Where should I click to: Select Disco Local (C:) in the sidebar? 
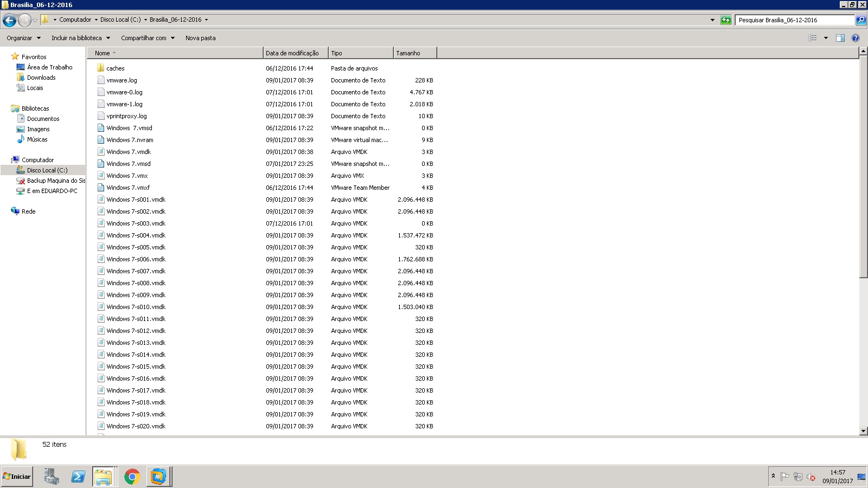(47, 170)
